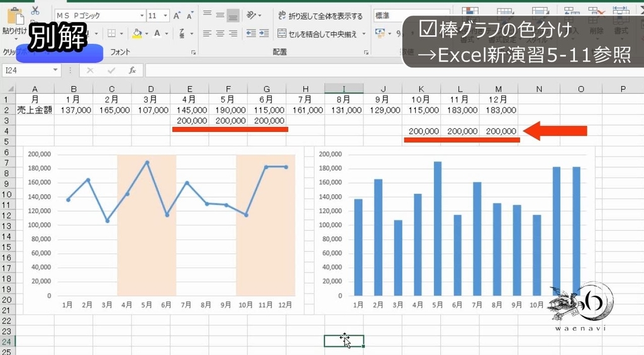644x355 pixels.
Task: Click the borders icon
Action: pos(111,33)
